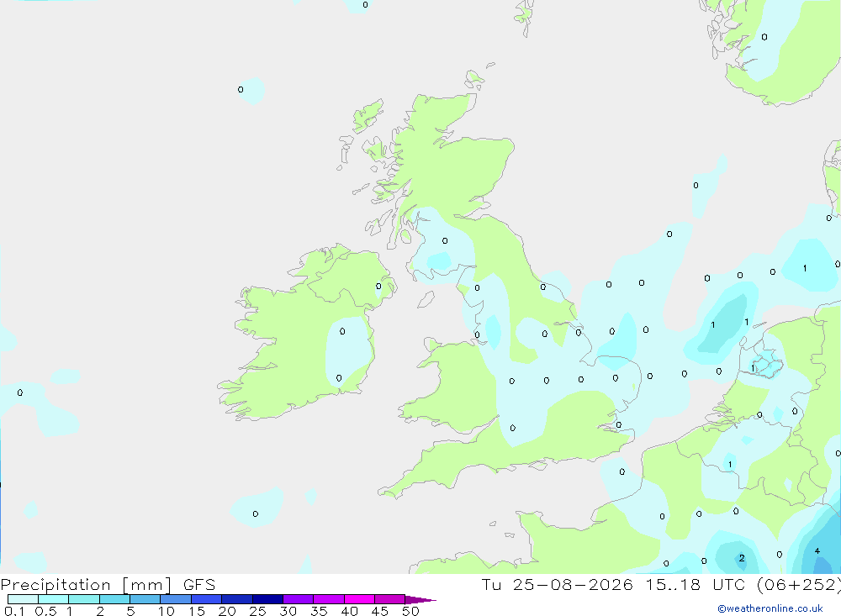
Task: Select the 25–30 mm legend color swatch
Action: [267, 599]
